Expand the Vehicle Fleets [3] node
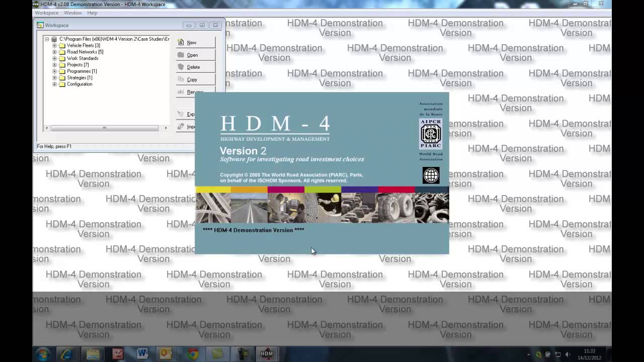The width and height of the screenshot is (644, 362). coord(54,45)
